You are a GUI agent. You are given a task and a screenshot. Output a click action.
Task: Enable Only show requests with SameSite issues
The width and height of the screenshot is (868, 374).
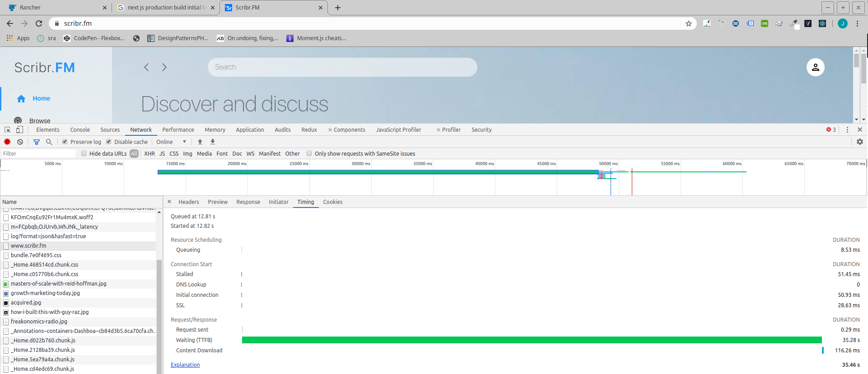309,153
